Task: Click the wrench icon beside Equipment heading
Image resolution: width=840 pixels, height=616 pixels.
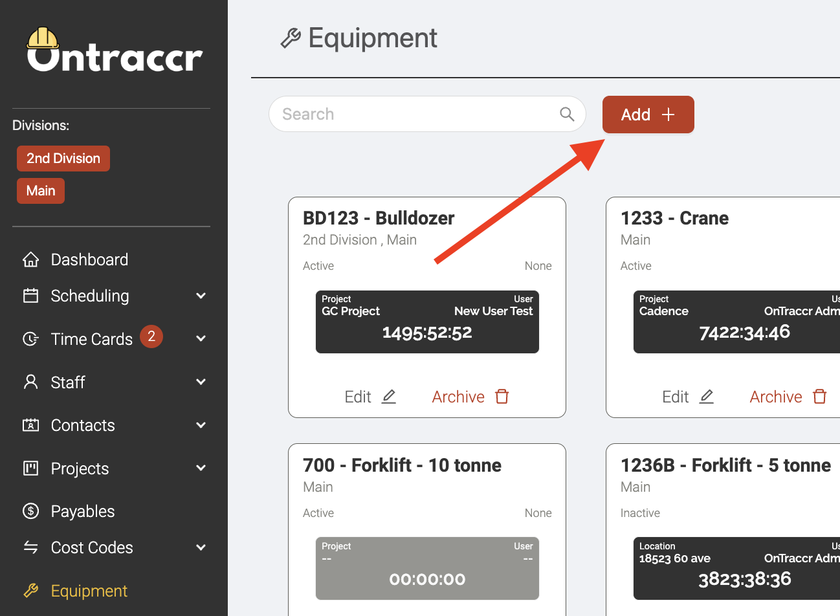Action: pos(291,39)
